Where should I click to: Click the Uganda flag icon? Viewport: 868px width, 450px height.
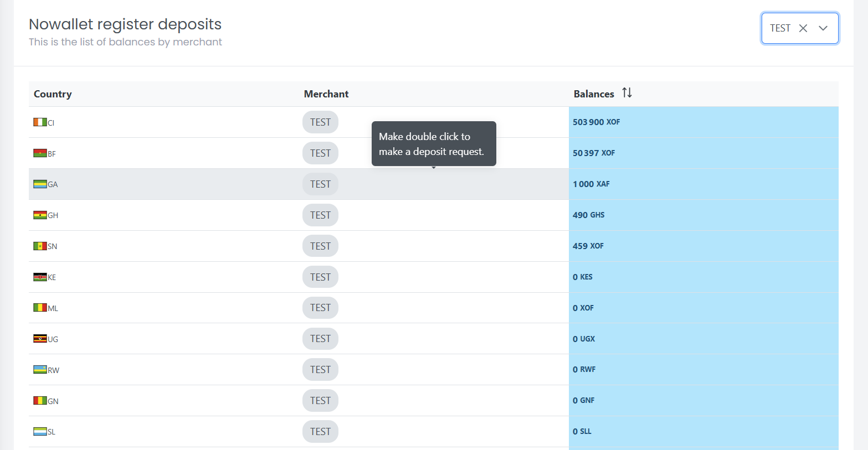click(x=40, y=339)
